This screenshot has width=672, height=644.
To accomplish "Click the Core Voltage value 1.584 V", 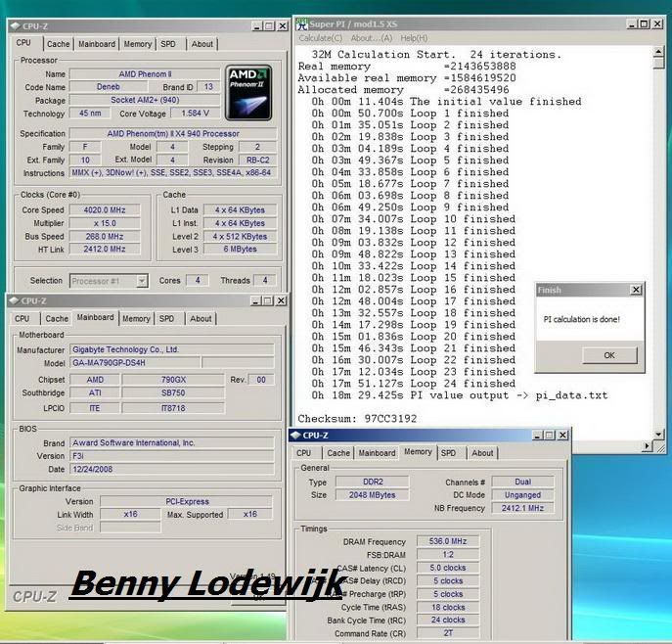I will pos(195,114).
